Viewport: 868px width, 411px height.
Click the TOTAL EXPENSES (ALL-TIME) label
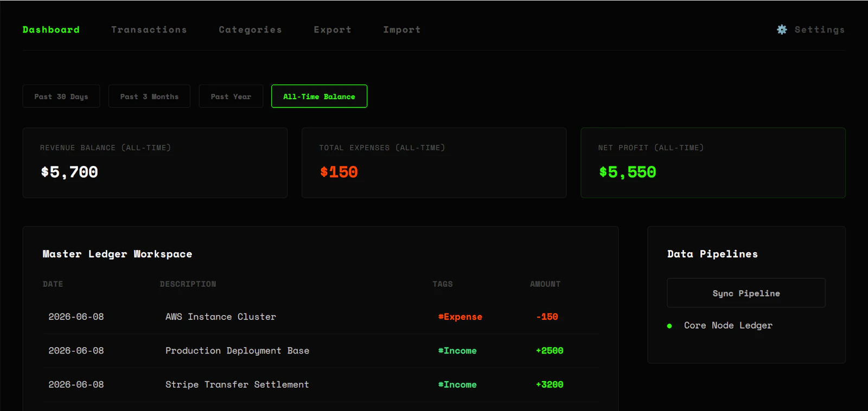382,147
